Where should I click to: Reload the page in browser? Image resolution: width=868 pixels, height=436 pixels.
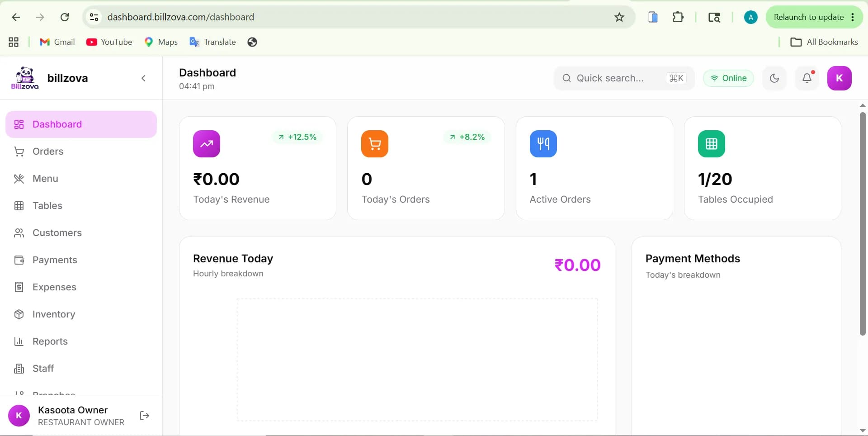tap(65, 17)
